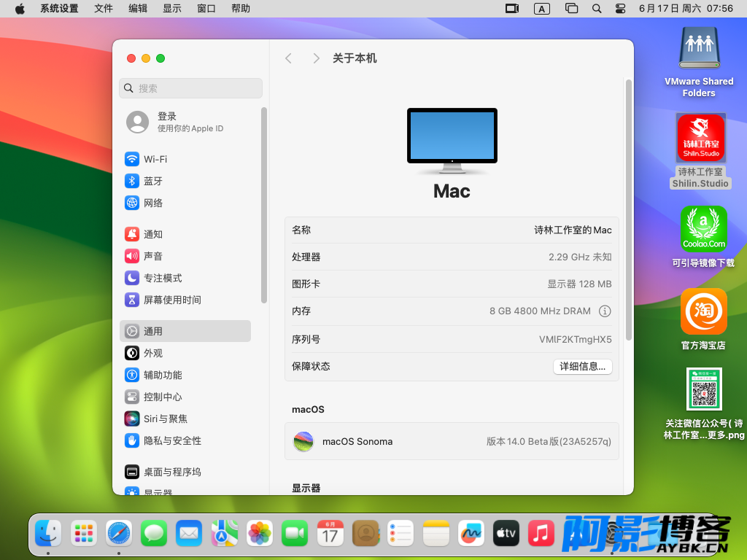This screenshot has width=747, height=560.
Task: Open 蓝牙 (Bluetooth) settings
Action: (x=185, y=181)
